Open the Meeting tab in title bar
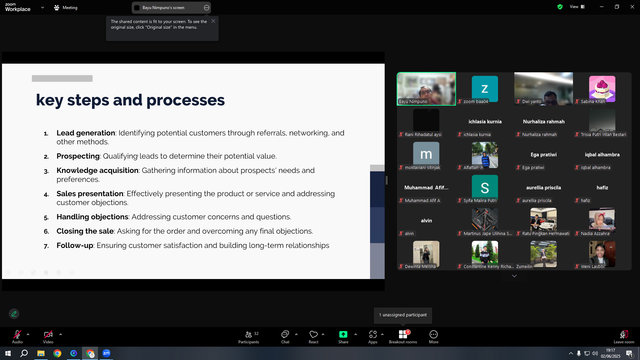Viewport: 640px width, 360px height. [x=66, y=7]
